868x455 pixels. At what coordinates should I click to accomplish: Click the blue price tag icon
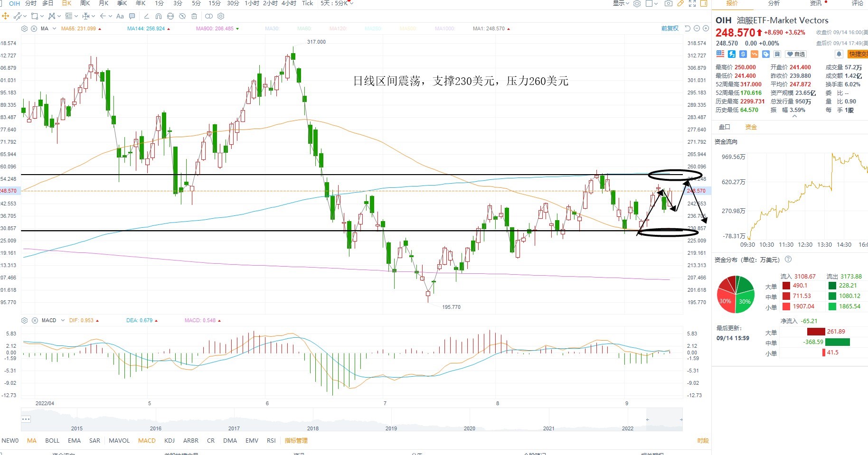[766, 54]
